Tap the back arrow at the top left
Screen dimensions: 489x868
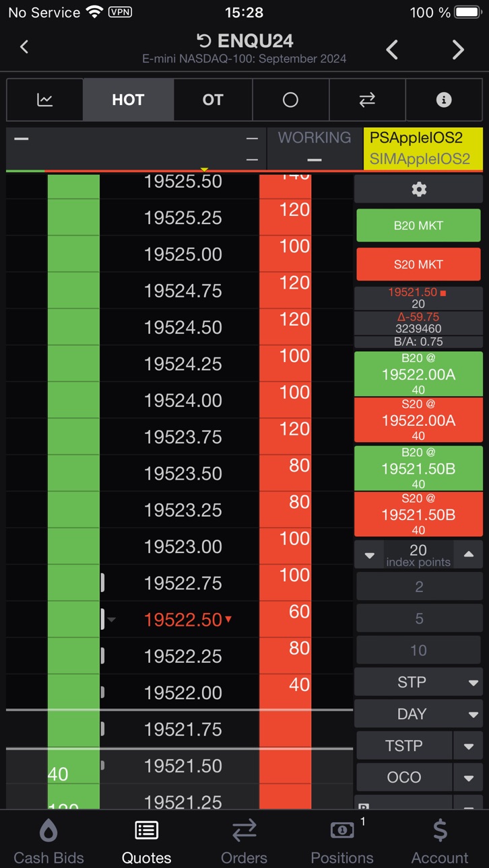click(24, 46)
